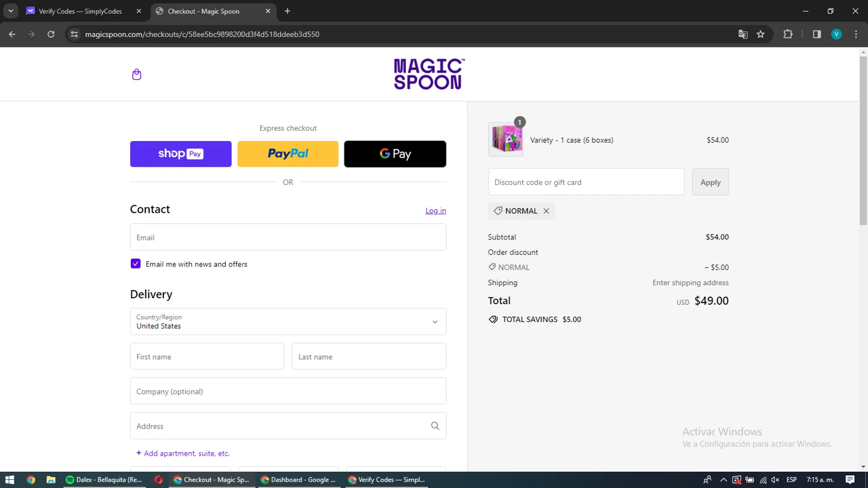This screenshot has width=868, height=488.
Task: Open the Chrome profile avatar
Action: [836, 34]
